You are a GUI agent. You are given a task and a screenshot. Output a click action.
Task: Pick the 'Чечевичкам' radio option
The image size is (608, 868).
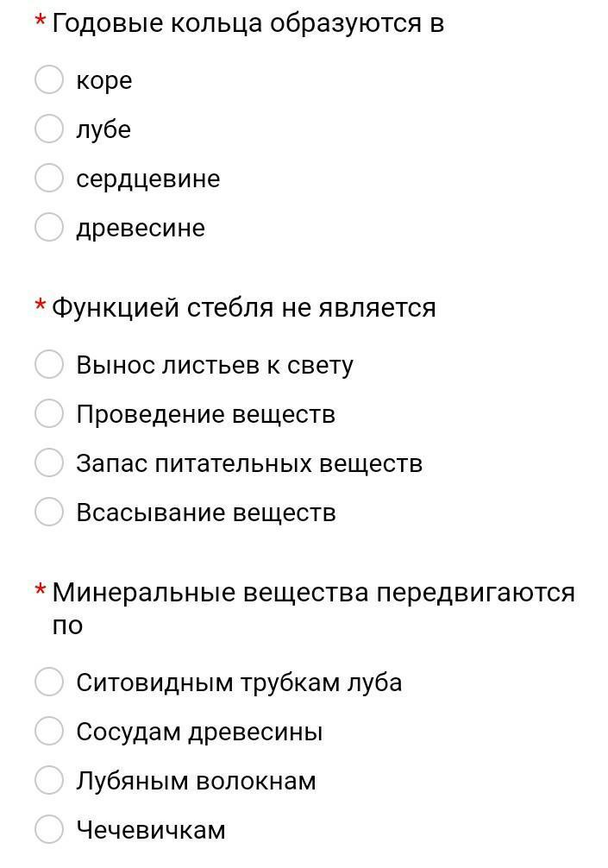point(49,829)
